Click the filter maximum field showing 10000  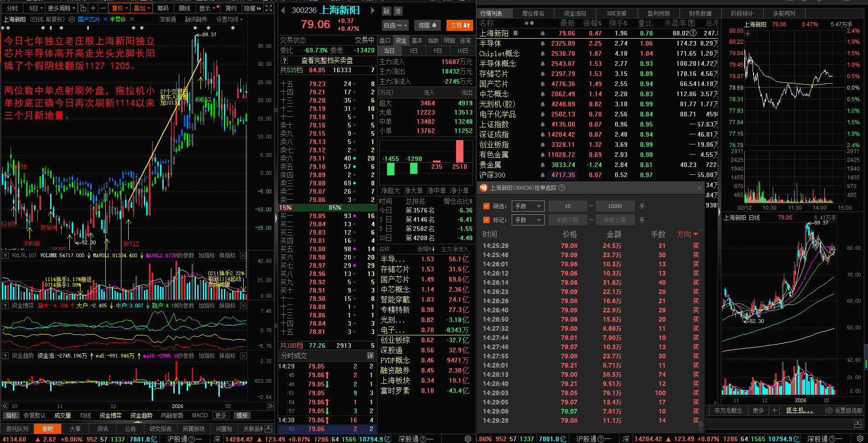click(x=615, y=206)
